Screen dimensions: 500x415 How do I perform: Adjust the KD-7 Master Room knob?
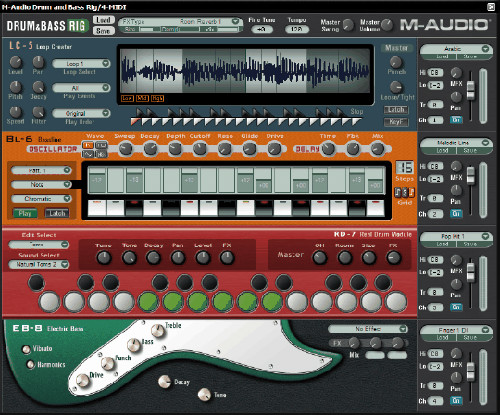point(345,258)
